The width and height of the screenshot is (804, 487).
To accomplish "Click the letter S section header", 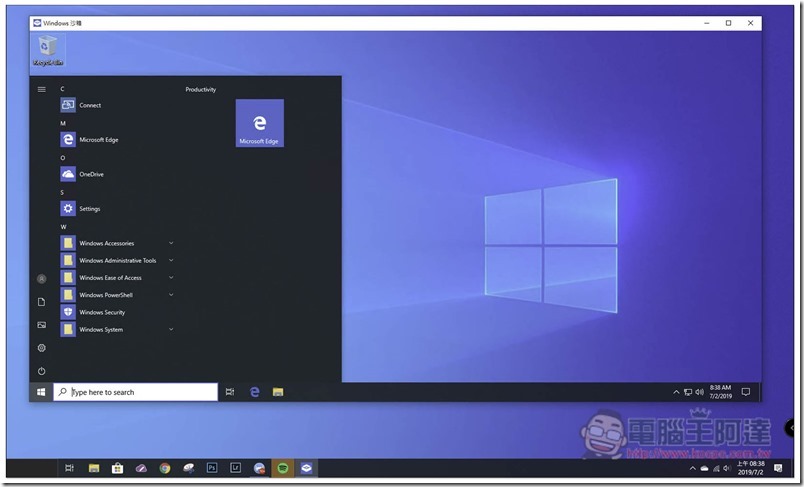I will pyautogui.click(x=62, y=192).
